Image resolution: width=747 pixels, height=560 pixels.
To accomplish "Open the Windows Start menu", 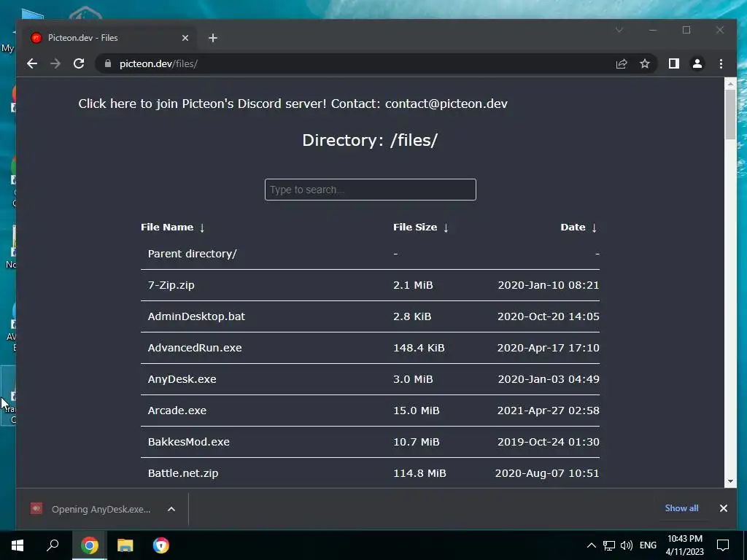I will 18,545.
